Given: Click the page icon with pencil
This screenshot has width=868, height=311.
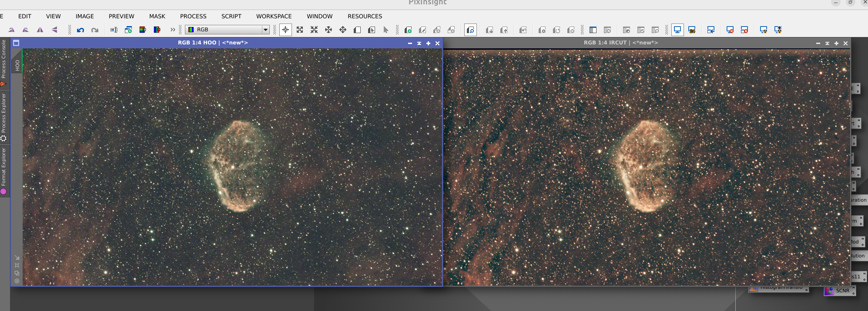Looking at the screenshot, I should tap(422, 30).
